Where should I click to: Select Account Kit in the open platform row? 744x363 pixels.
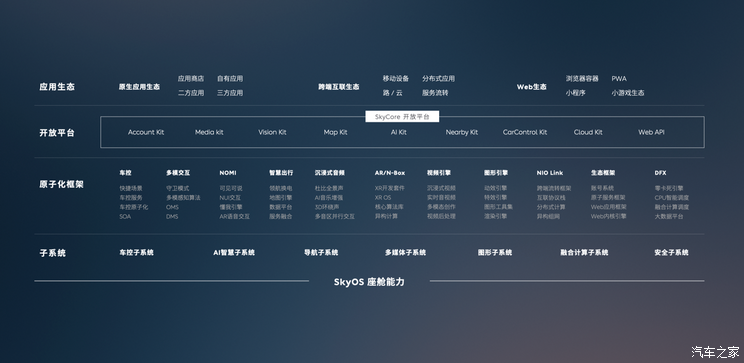(146, 132)
